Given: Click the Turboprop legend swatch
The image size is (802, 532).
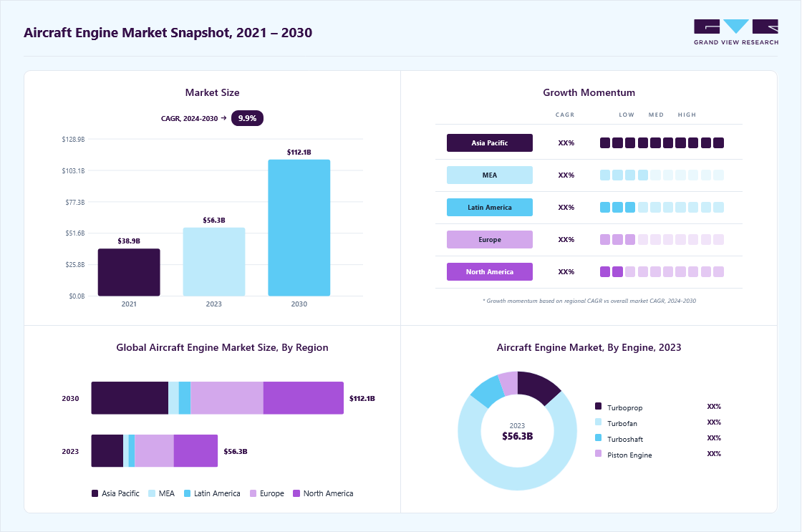Looking at the screenshot, I should [599, 406].
